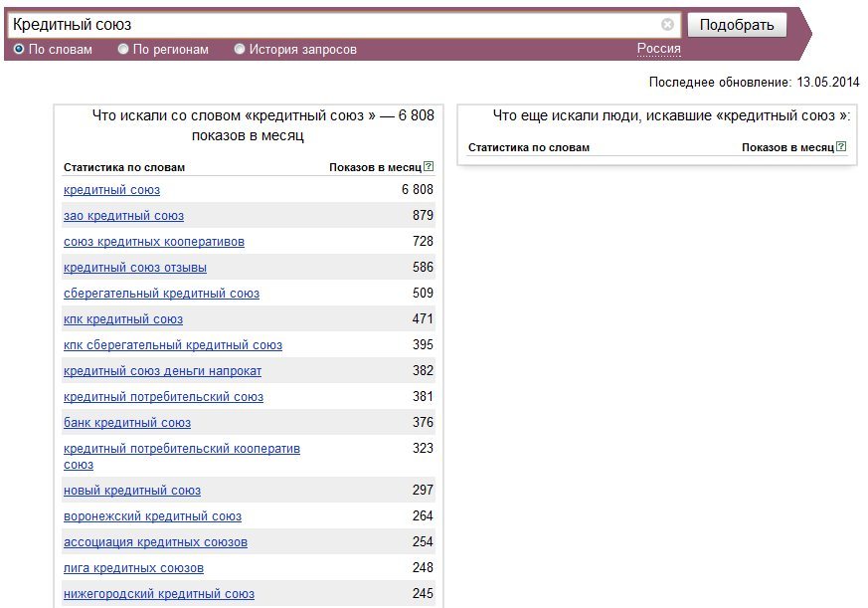Open help icon next to left Показов в месяц

click(x=429, y=166)
